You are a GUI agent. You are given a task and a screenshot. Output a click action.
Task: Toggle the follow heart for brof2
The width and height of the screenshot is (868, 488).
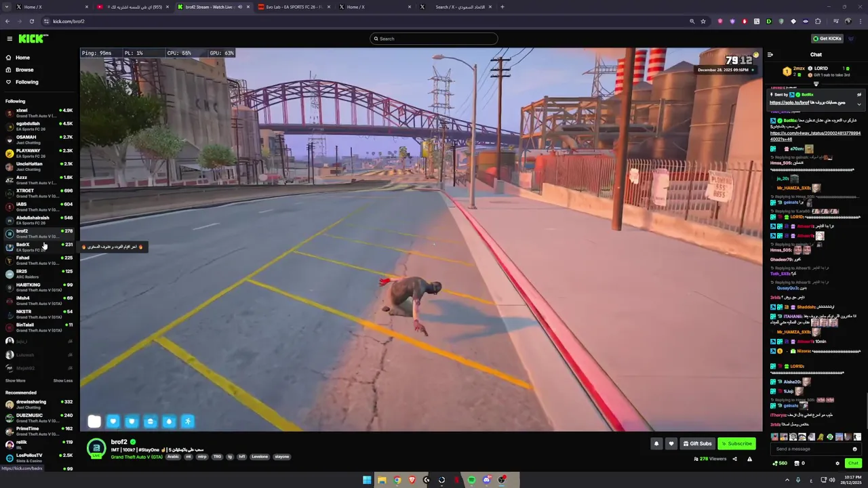coord(671,444)
